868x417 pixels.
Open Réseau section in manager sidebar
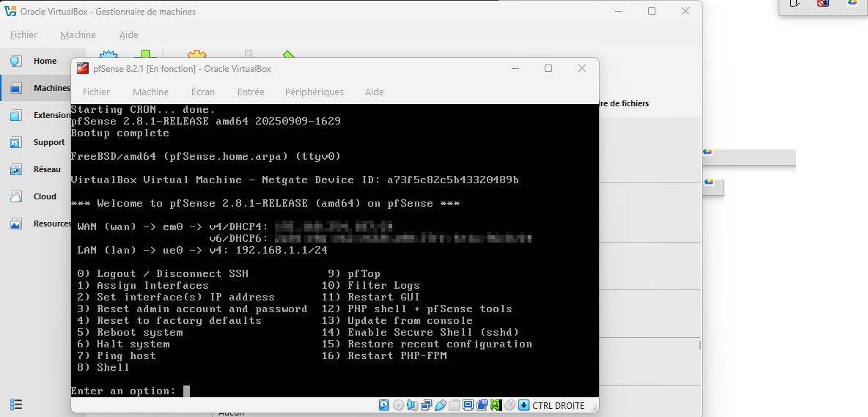click(46, 169)
